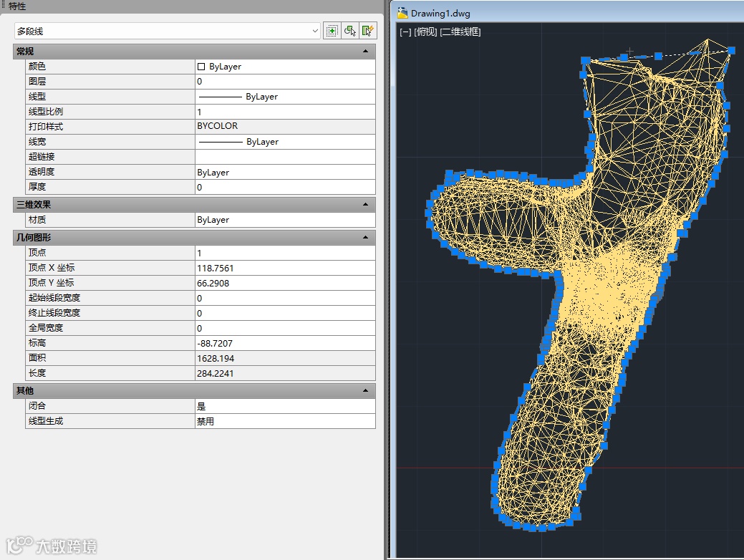744x560 pixels.
Task: Click the 标高 value -88.7207
Action: (x=285, y=343)
